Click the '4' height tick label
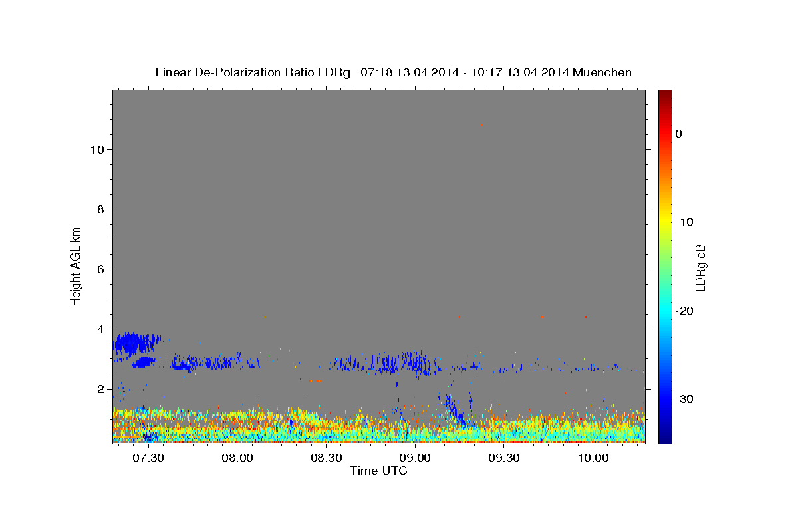The image size is (798, 532). pyautogui.click(x=101, y=329)
